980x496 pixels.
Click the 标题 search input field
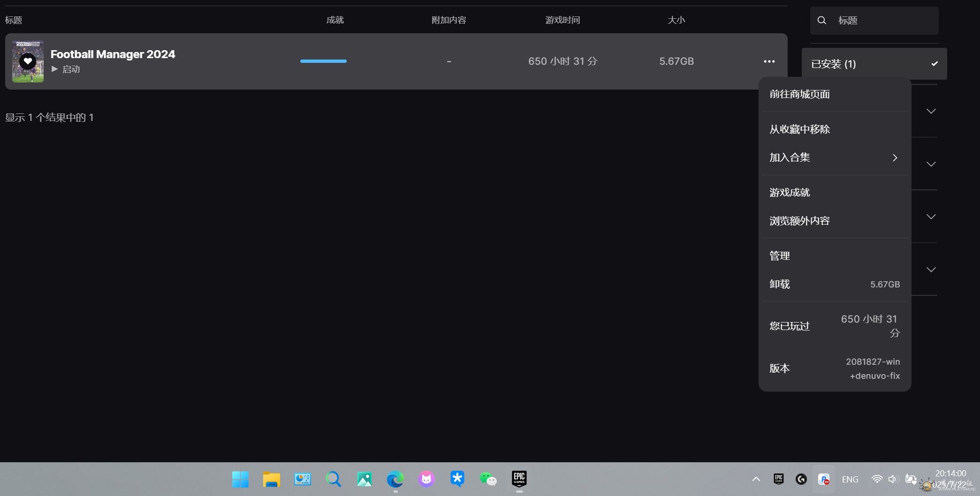(874, 20)
